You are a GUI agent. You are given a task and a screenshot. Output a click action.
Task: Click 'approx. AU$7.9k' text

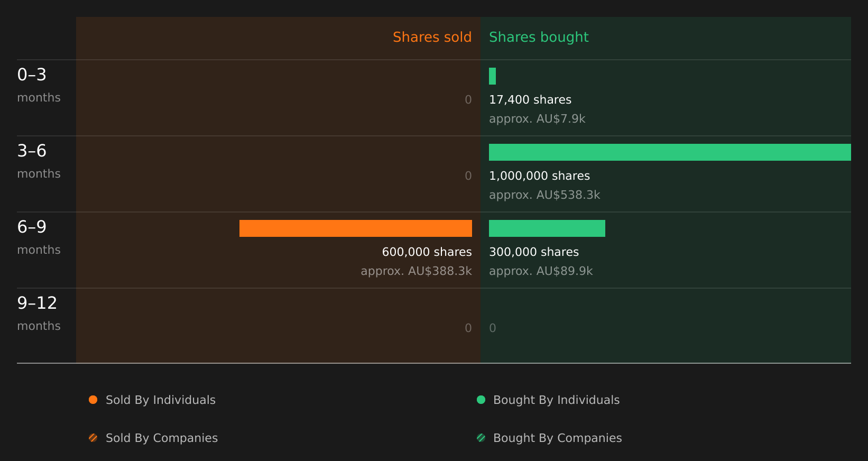pos(537,119)
